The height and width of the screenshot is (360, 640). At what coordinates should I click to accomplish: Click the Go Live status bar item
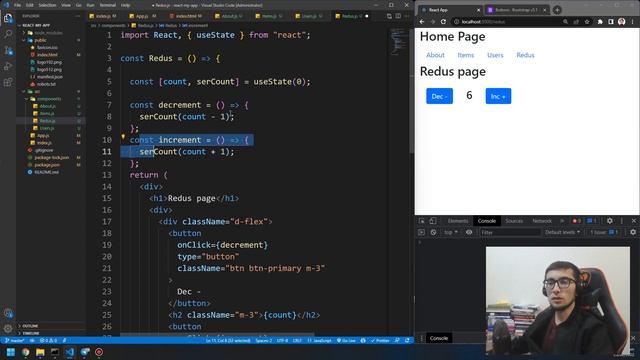click(x=346, y=340)
